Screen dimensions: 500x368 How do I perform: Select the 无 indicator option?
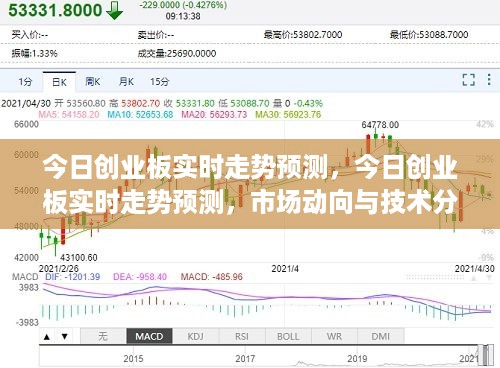[103, 336]
